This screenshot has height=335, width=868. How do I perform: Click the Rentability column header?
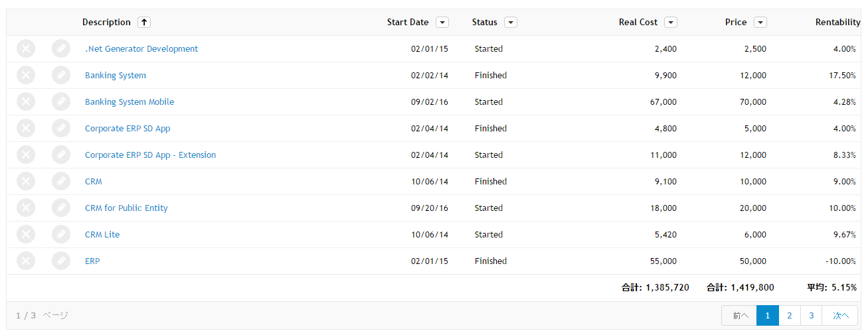point(838,23)
